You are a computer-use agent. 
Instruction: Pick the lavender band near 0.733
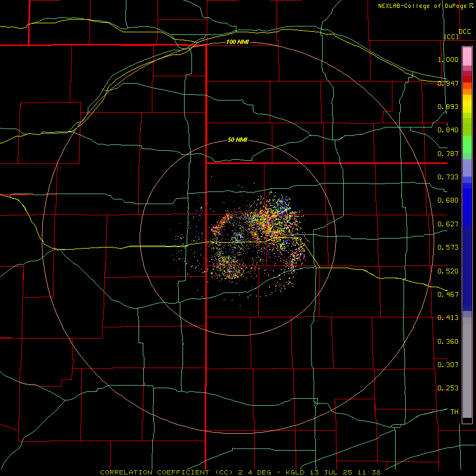click(467, 168)
